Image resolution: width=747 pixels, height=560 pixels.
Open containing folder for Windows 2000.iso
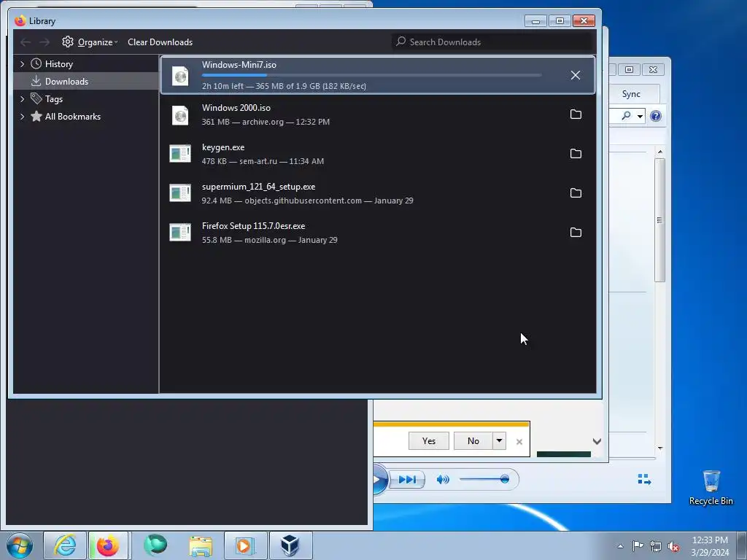point(576,114)
